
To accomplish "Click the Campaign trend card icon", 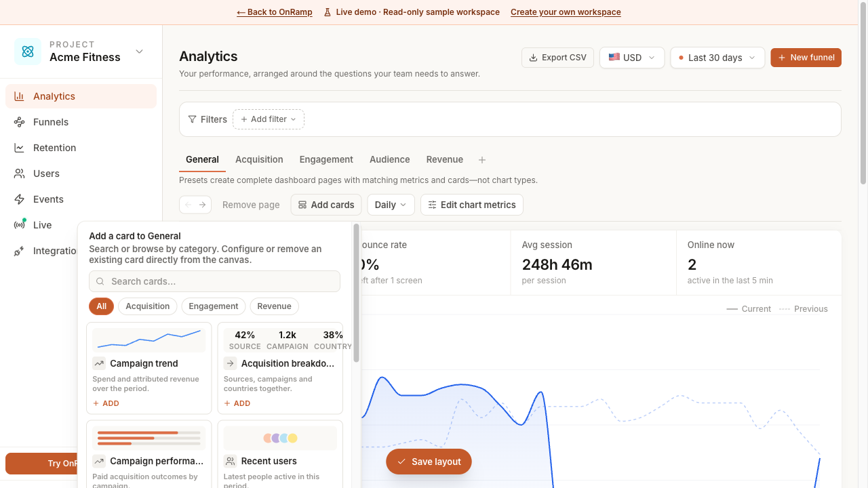I will (x=99, y=363).
